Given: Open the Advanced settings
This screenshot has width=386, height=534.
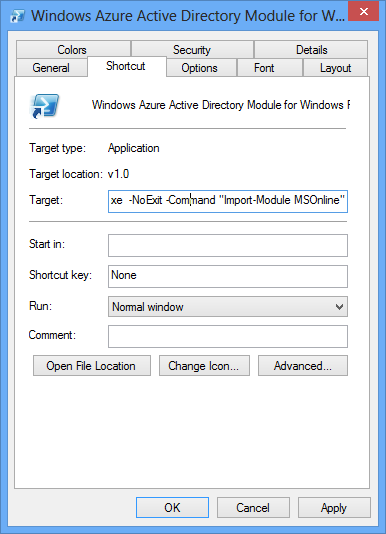Looking at the screenshot, I should [303, 366].
